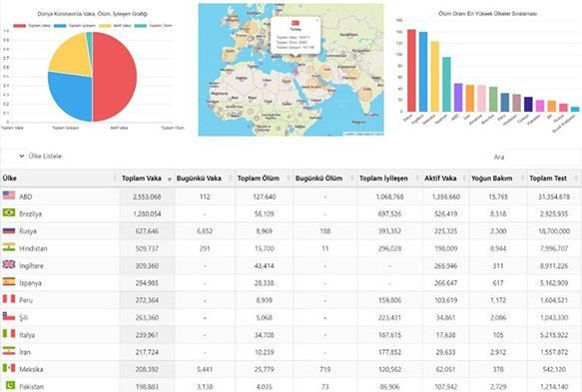Toggle Toplam Vaka legend in pie chart
582x392 pixels.
(x=32, y=26)
